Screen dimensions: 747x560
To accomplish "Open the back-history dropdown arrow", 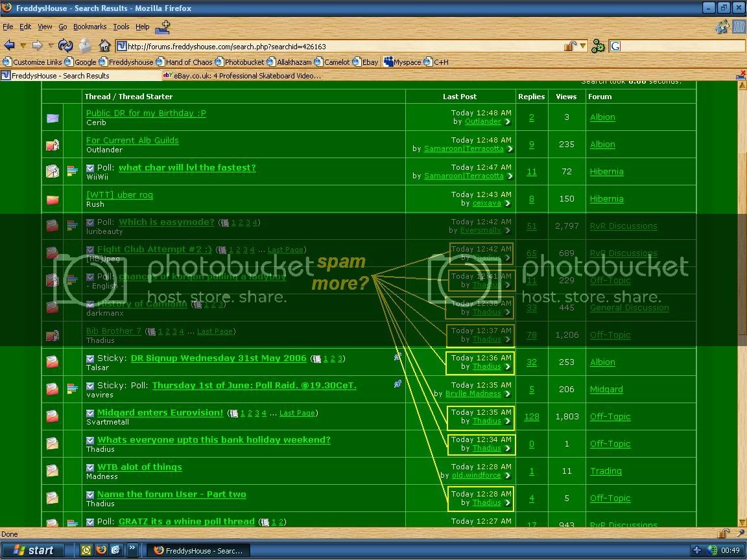I will pos(23,46).
